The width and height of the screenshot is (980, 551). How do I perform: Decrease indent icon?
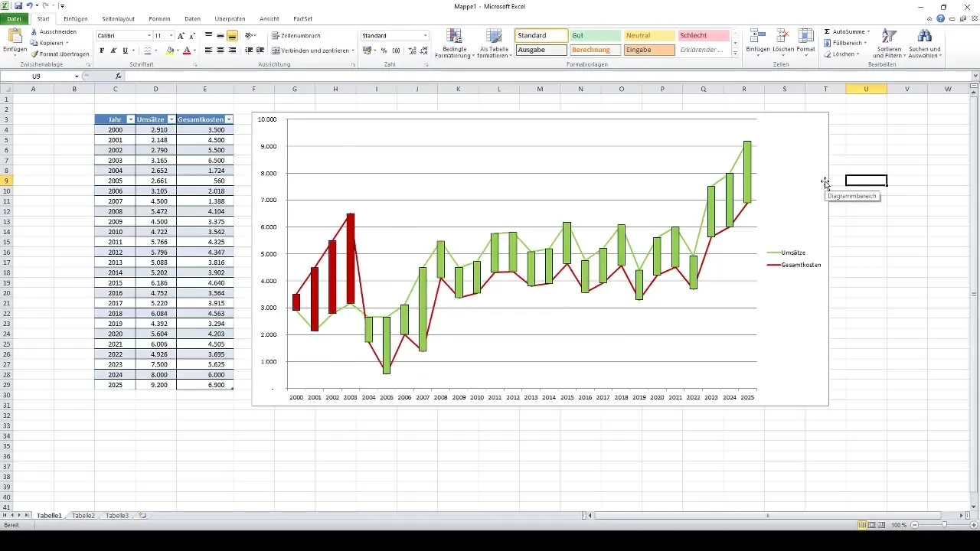[249, 51]
